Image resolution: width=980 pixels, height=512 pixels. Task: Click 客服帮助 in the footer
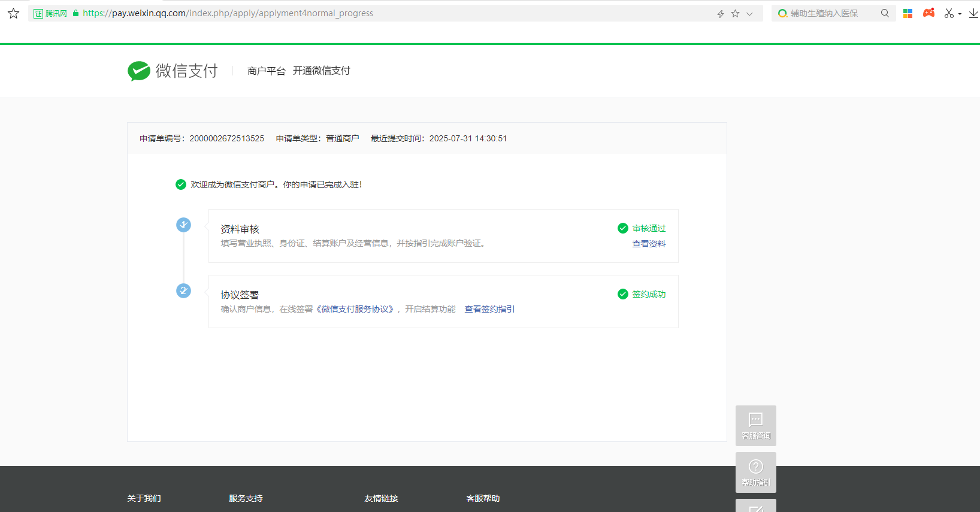483,498
